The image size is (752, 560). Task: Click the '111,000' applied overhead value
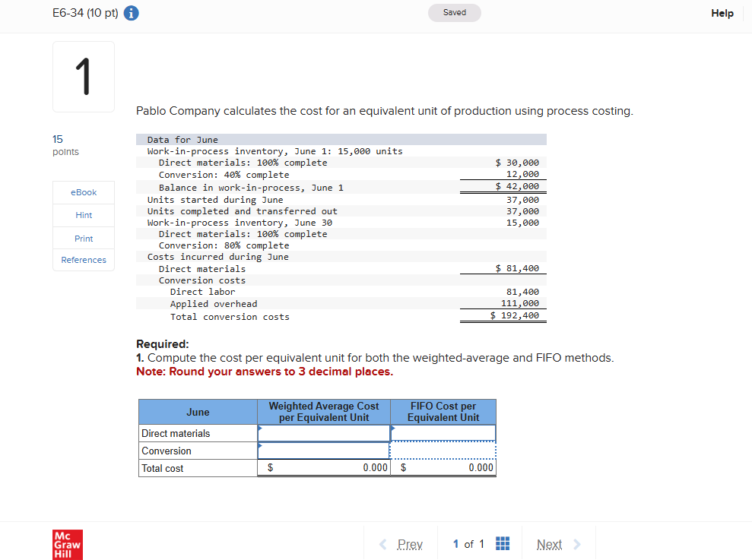click(x=520, y=303)
